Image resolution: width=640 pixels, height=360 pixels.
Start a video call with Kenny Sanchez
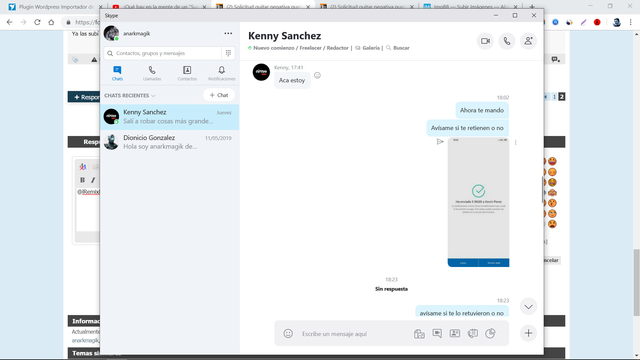[x=485, y=41]
